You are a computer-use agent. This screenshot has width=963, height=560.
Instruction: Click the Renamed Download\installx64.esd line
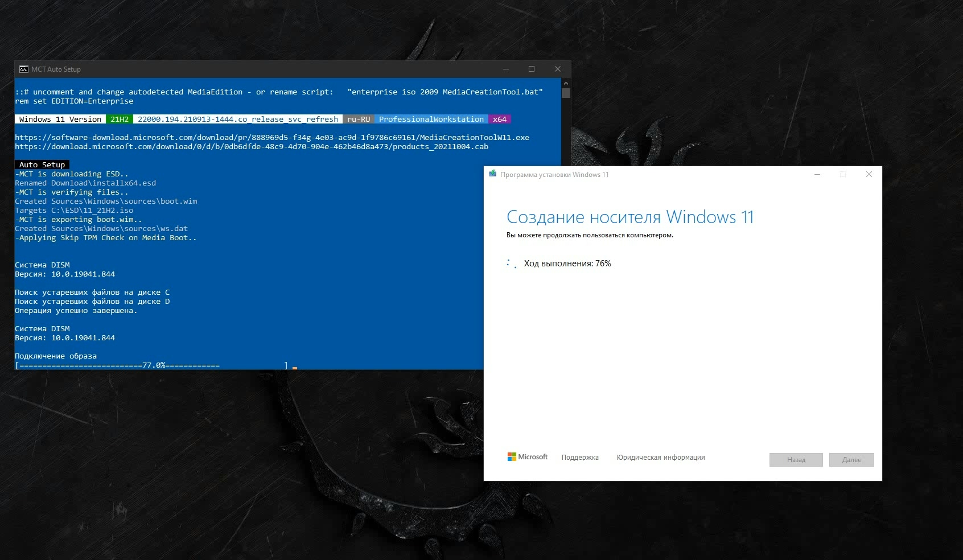pyautogui.click(x=85, y=183)
